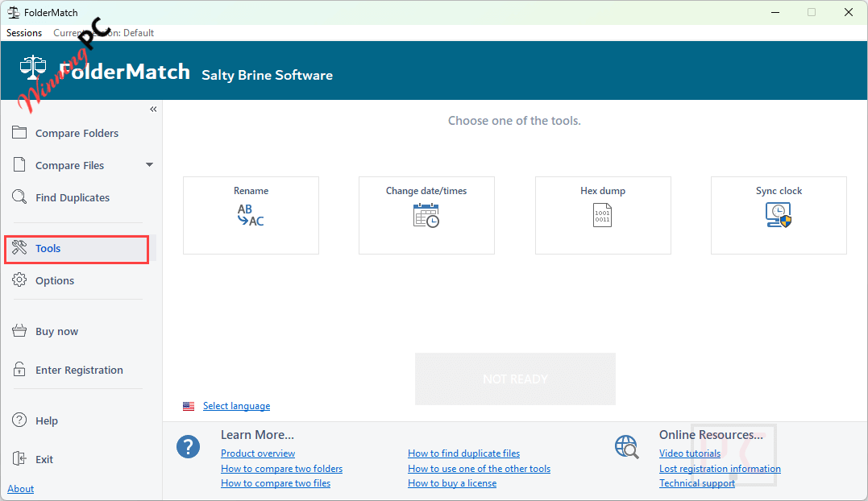The height and width of the screenshot is (501, 868).
Task: Minimize the FolderMatch window
Action: [775, 12]
